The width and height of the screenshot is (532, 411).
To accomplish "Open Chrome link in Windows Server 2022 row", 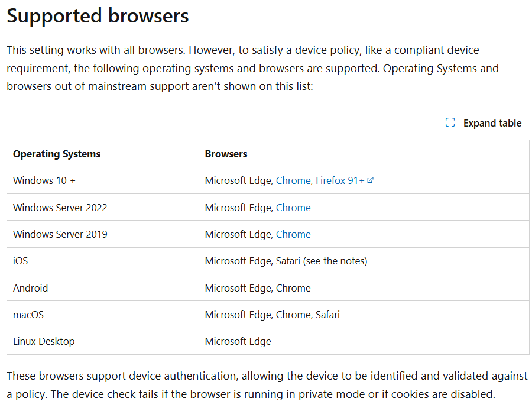I will pyautogui.click(x=293, y=208).
